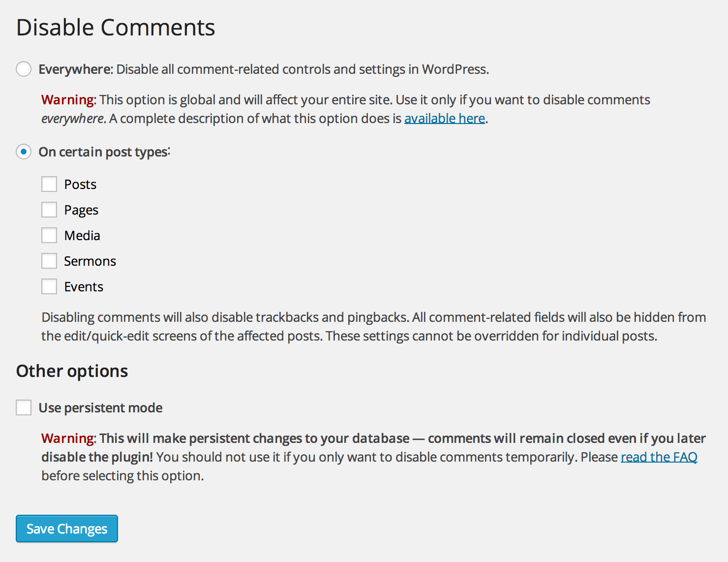Click the 'Events' label text
Screen dimensions: 728x562
[x=84, y=287]
